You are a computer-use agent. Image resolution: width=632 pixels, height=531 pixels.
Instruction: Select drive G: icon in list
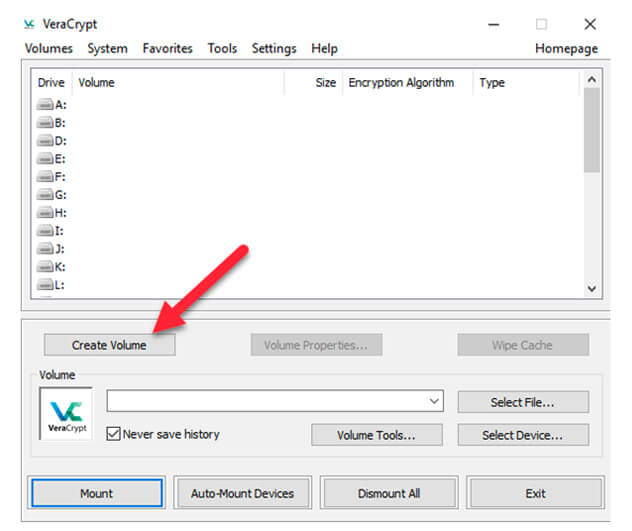45,195
